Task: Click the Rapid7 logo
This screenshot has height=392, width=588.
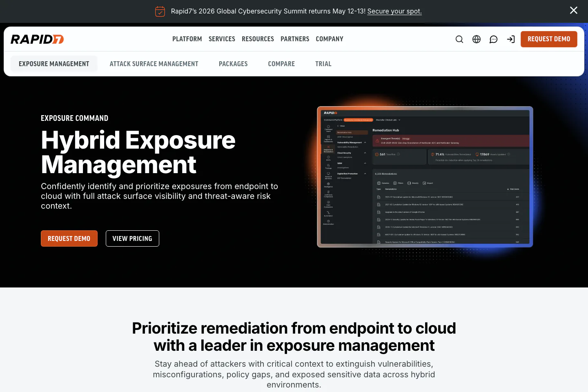Action: (x=37, y=39)
